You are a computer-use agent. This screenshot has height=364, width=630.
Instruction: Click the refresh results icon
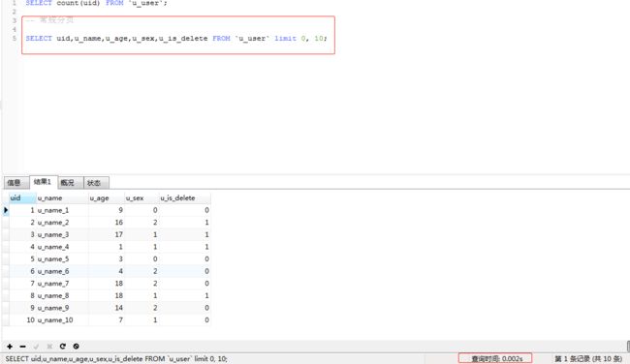click(x=63, y=347)
